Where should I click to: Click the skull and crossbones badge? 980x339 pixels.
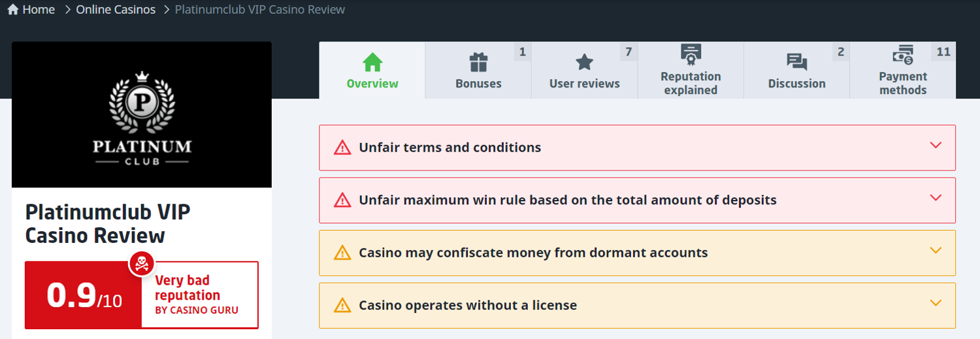[142, 263]
